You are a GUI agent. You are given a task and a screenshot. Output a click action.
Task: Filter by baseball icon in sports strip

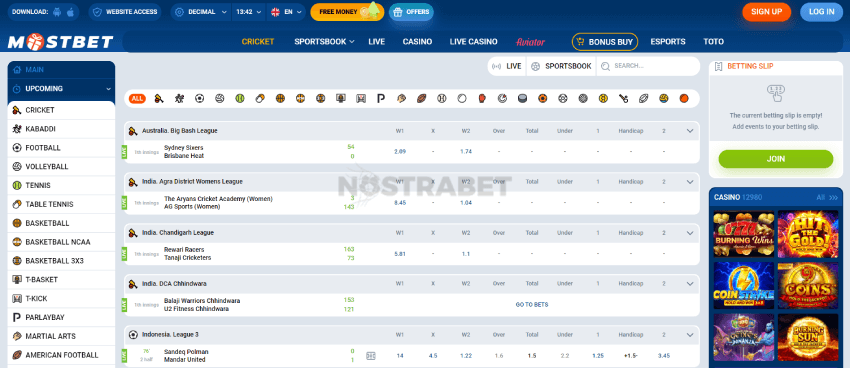point(442,99)
